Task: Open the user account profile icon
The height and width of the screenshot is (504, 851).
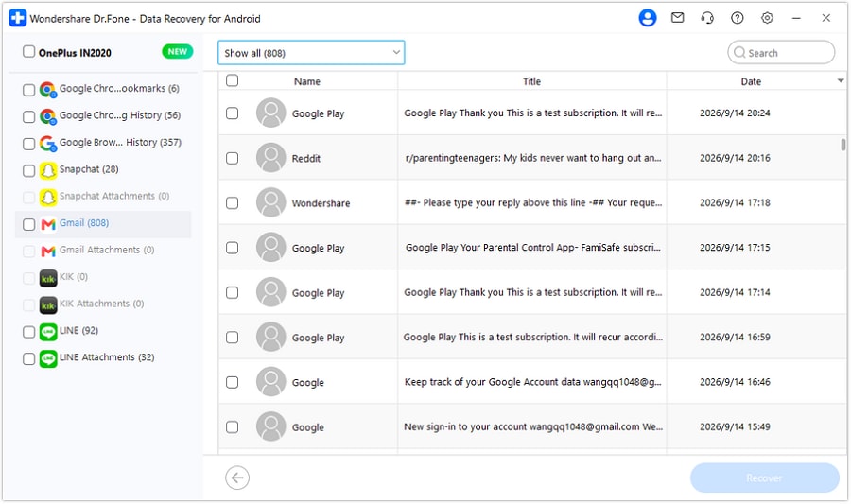Action: [x=647, y=18]
